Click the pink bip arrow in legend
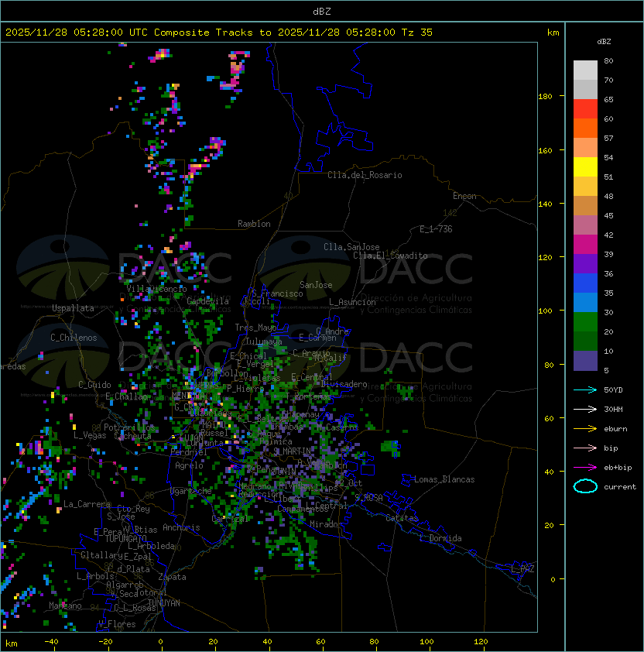This screenshot has width=644, height=652. tap(585, 448)
